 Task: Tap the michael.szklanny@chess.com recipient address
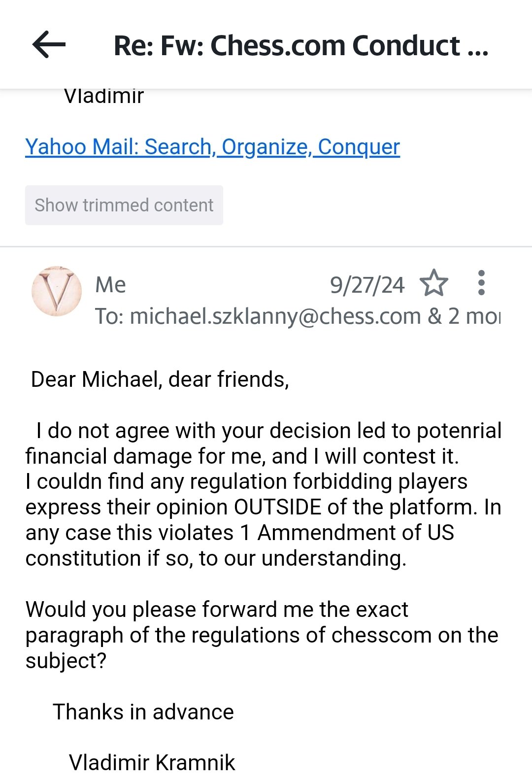[275, 316]
